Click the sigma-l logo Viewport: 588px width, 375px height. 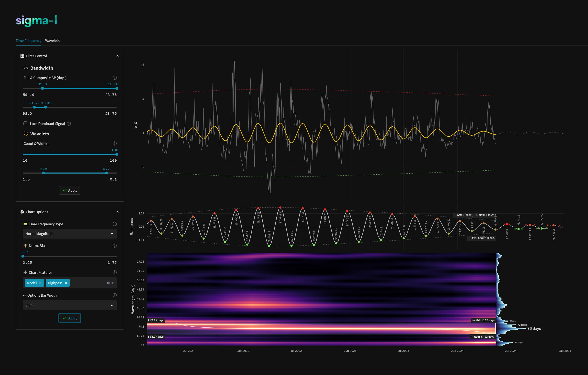pos(36,21)
